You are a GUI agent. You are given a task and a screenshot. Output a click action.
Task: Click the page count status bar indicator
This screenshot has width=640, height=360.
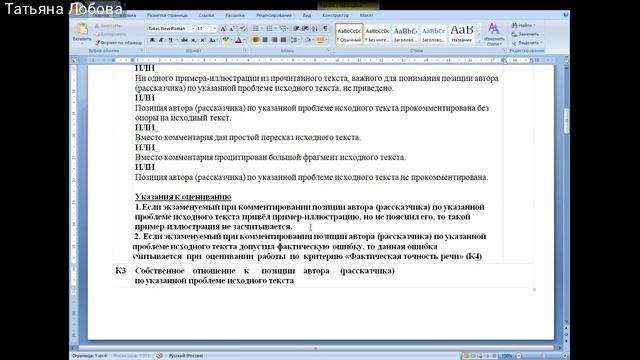point(89,356)
